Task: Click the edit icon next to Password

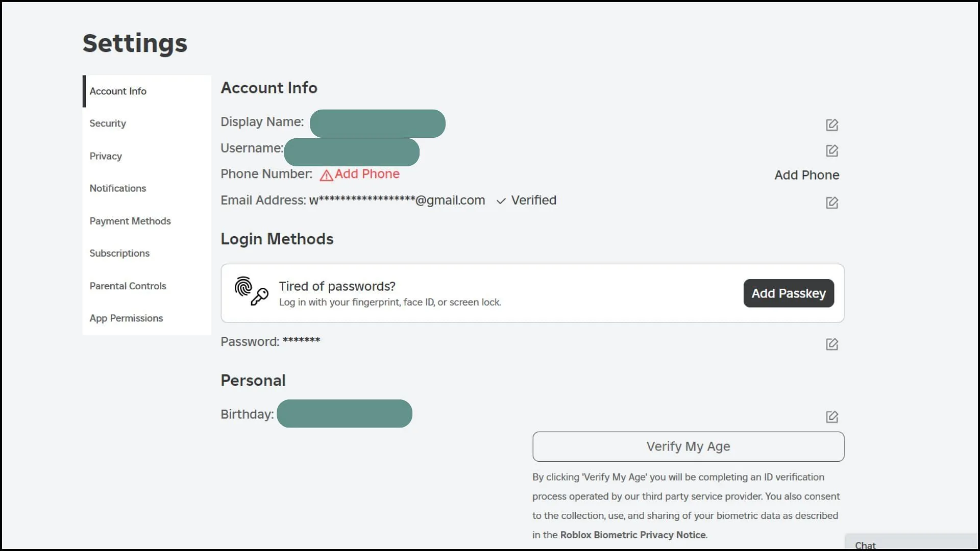Action: coord(832,344)
